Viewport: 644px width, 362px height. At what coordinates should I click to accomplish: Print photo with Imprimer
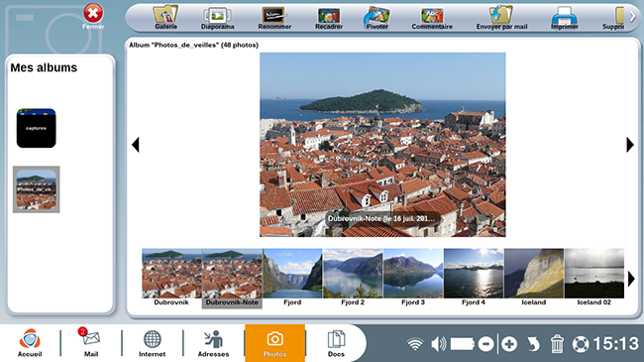coord(565,18)
